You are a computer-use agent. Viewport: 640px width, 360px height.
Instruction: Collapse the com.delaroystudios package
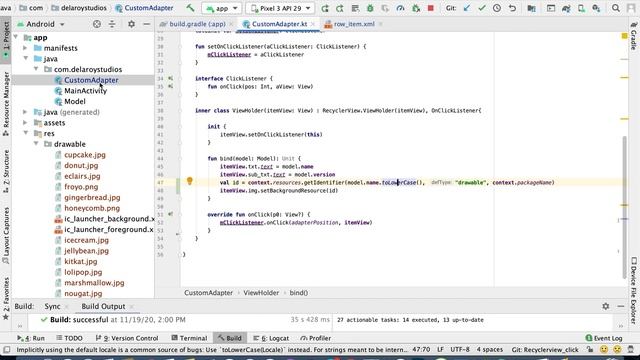(x=36, y=69)
